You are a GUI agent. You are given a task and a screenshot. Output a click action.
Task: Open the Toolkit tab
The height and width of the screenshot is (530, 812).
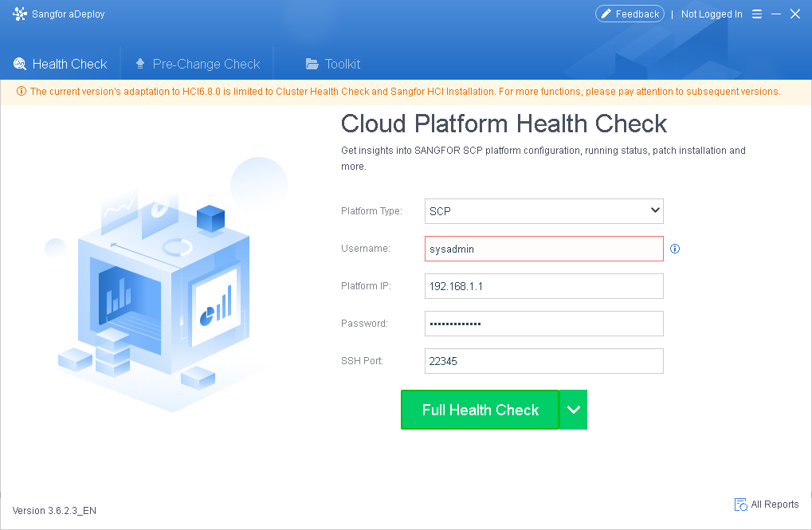(x=332, y=64)
